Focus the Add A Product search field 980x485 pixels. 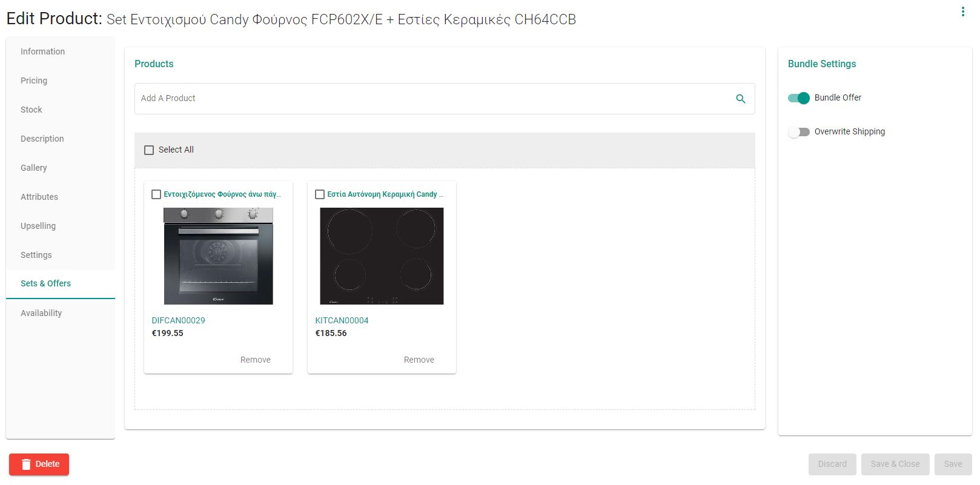click(434, 99)
